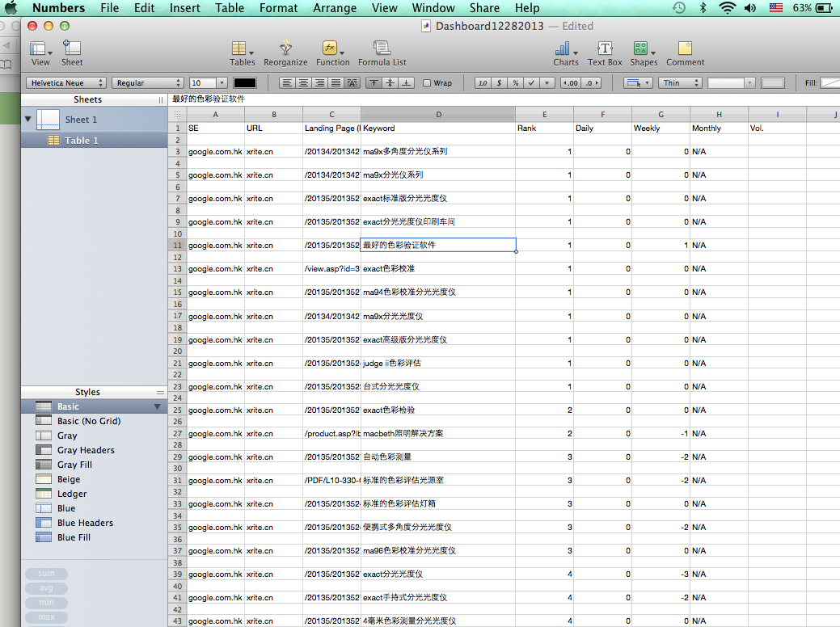Click the black text color swatch
This screenshot has width=840, height=627.
[x=244, y=83]
